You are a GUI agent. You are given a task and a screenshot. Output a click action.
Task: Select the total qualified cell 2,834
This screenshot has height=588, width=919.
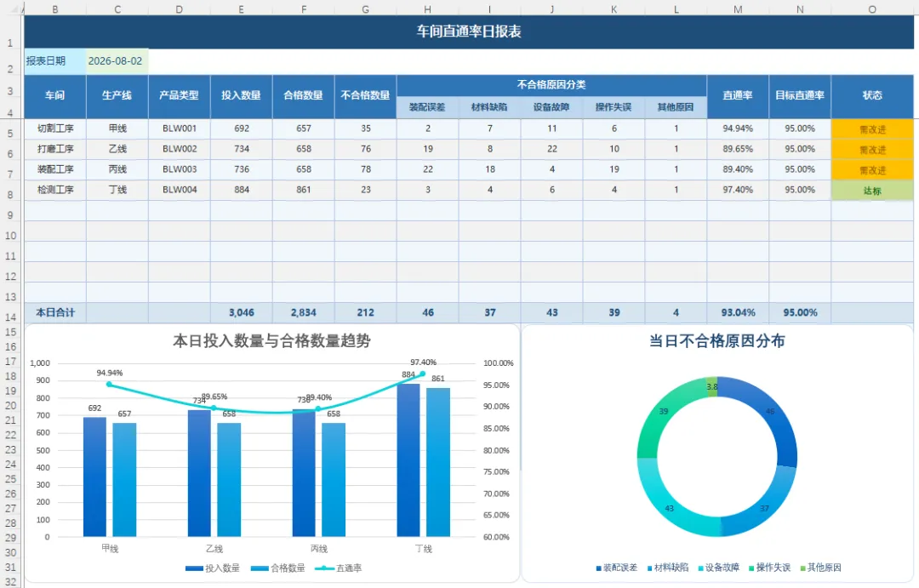point(304,313)
